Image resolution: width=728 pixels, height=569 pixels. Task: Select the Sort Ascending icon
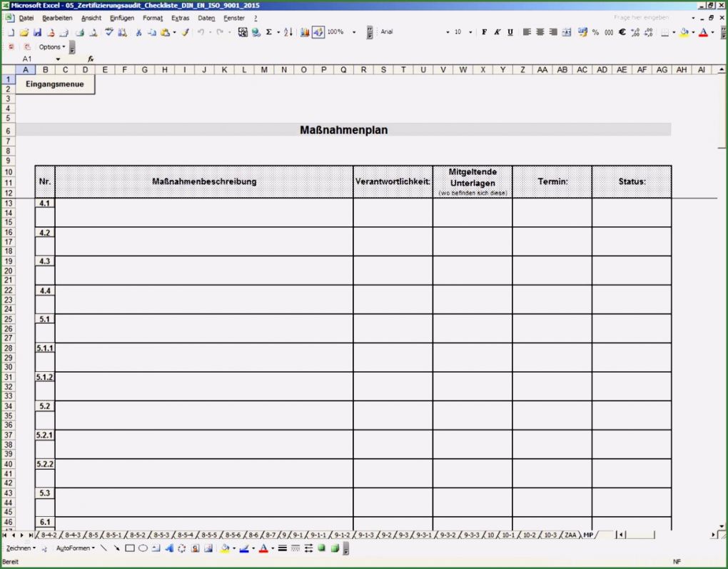coord(287,32)
